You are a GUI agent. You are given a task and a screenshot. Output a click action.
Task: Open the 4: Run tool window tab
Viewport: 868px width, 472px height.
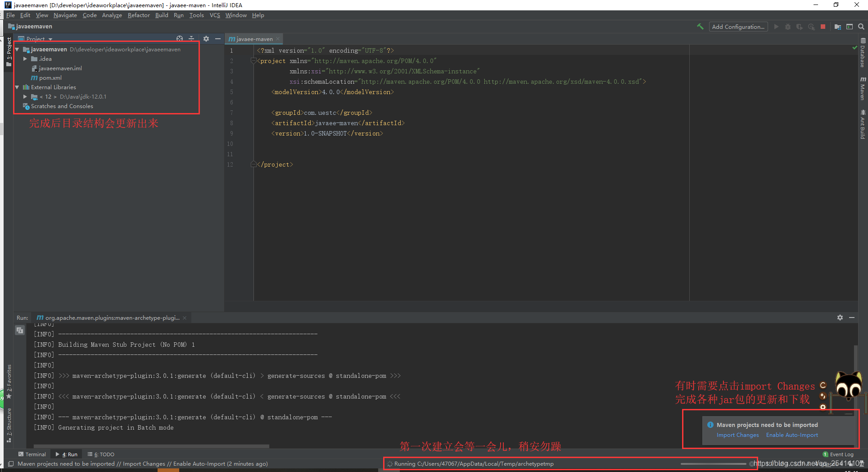pyautogui.click(x=66, y=454)
